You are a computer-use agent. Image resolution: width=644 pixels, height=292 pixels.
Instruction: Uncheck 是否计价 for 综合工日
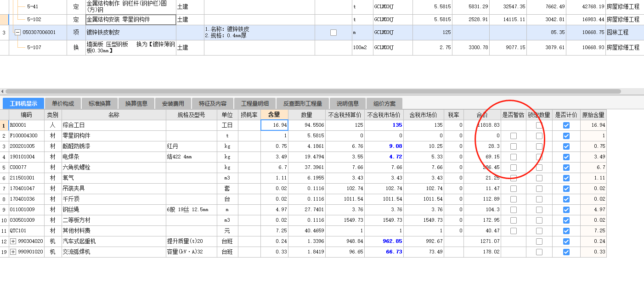(566, 125)
